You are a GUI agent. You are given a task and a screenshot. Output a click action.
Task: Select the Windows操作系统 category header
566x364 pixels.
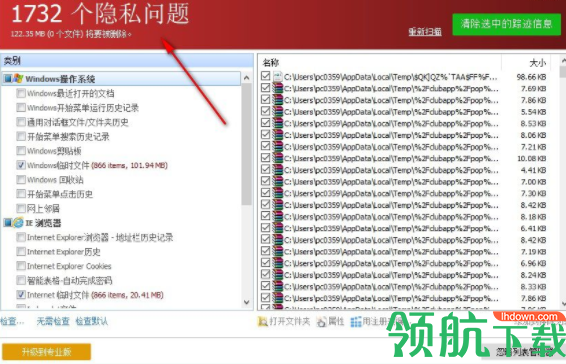(121, 78)
